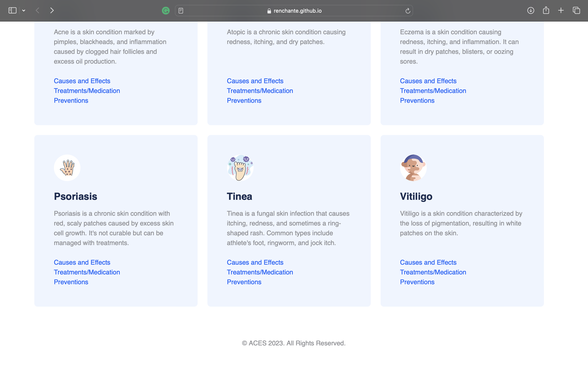Open Preventions under Tinea
Image resolution: width=588 pixels, height=367 pixels.
pyautogui.click(x=244, y=282)
